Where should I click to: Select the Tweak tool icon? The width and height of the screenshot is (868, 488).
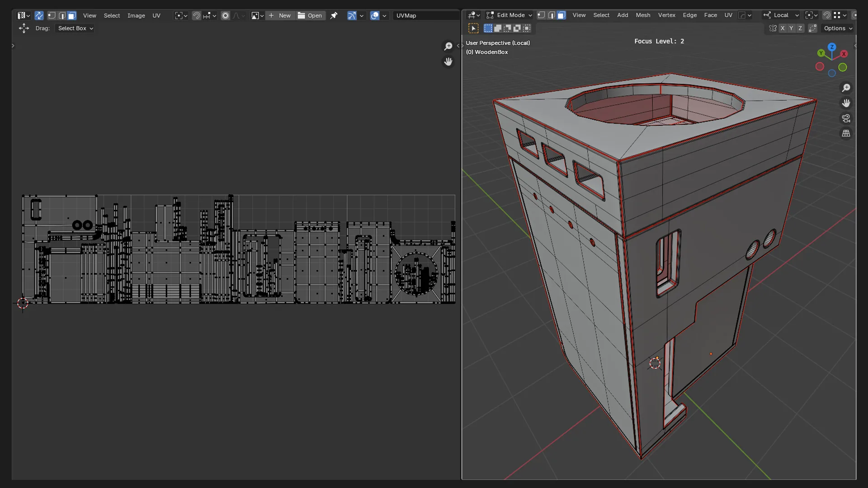pos(473,28)
